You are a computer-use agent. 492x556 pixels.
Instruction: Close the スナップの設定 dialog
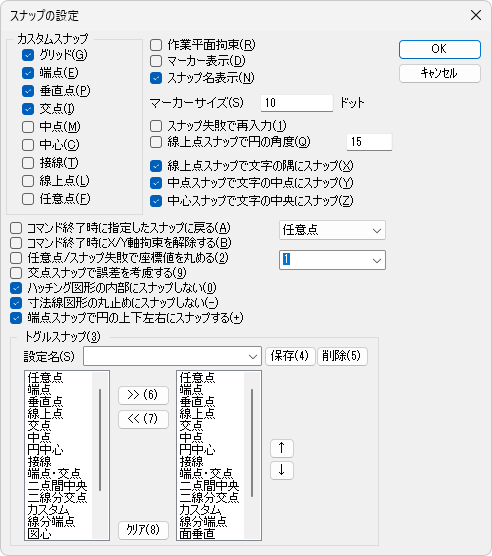tap(476, 15)
